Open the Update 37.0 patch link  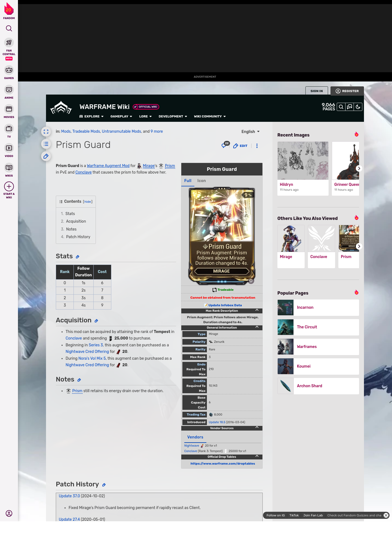pyautogui.click(x=69, y=496)
